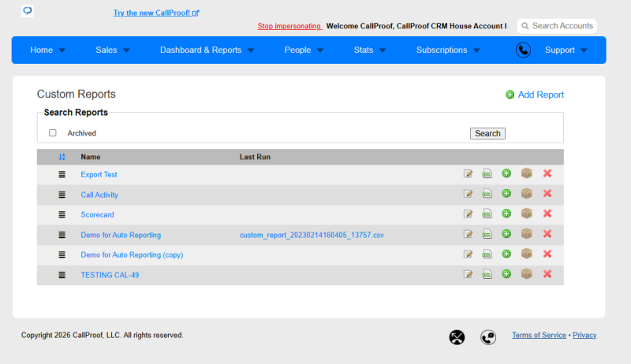
Task: Delete the Export Test report
Action: pos(547,173)
